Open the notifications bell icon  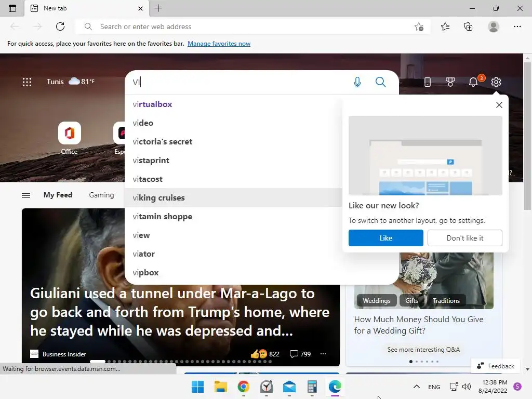tap(473, 82)
